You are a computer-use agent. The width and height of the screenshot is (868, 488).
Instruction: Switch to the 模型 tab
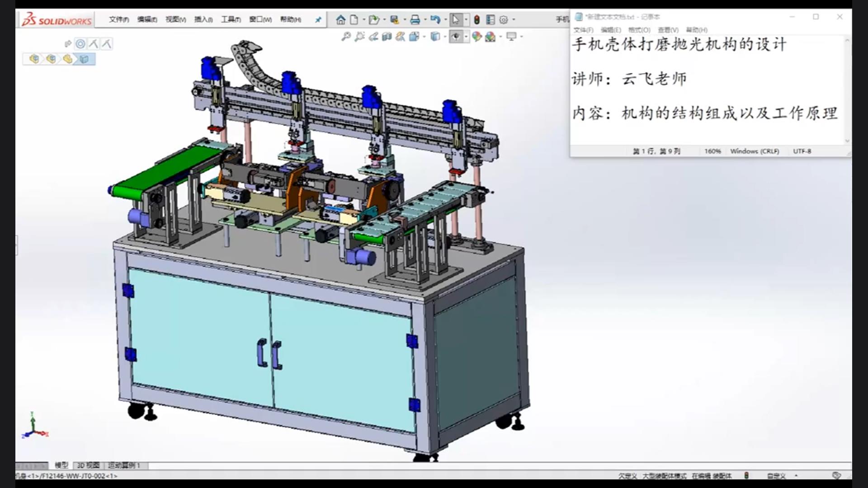[61, 465]
